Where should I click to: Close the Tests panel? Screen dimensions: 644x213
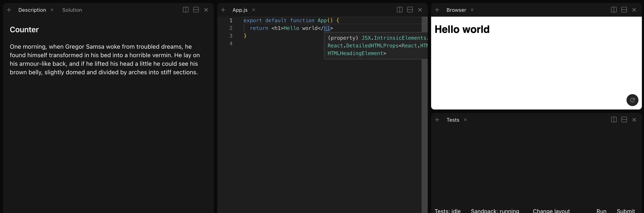click(635, 120)
